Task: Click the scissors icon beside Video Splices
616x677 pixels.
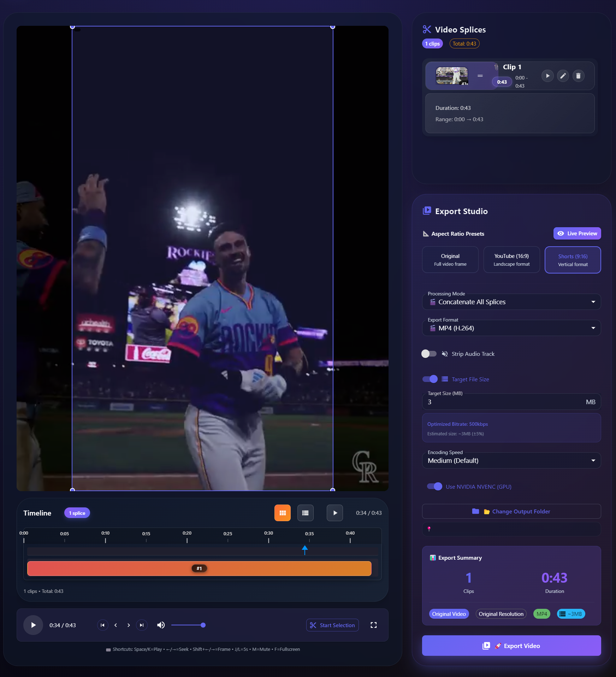Action: (x=427, y=29)
